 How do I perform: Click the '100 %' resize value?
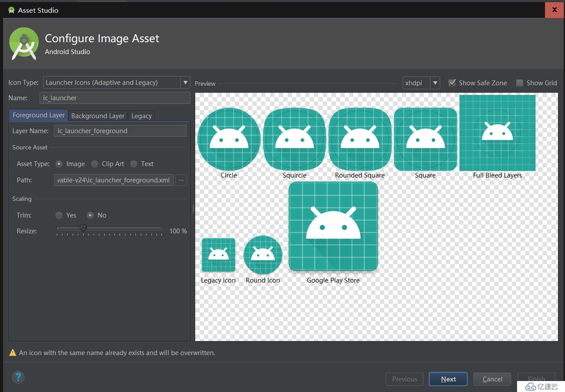(178, 231)
